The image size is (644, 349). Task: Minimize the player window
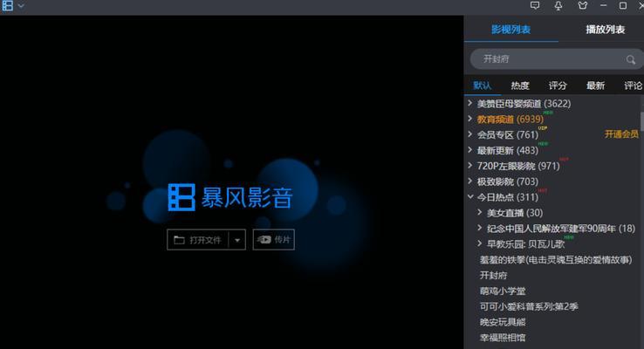point(603,6)
